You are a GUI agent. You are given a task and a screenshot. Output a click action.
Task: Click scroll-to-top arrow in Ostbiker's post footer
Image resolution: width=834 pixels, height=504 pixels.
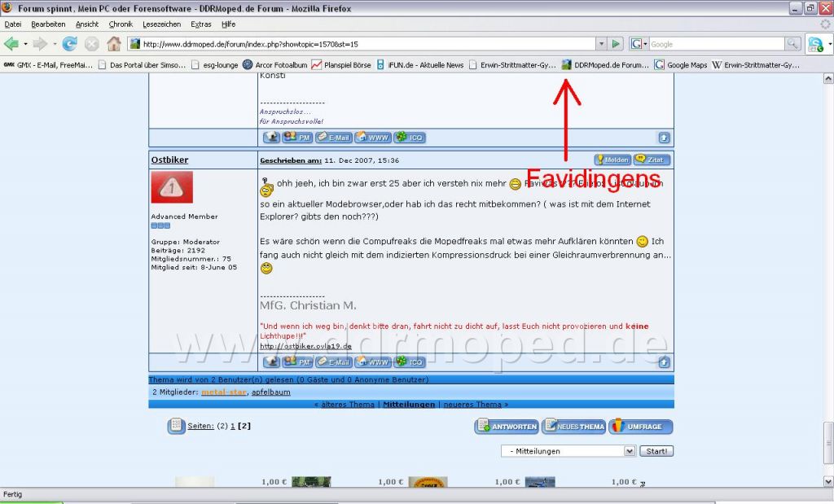coord(664,362)
